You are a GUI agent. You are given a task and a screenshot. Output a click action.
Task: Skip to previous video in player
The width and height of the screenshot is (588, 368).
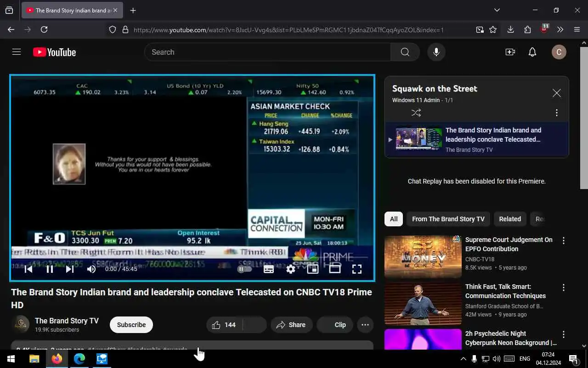(x=28, y=269)
